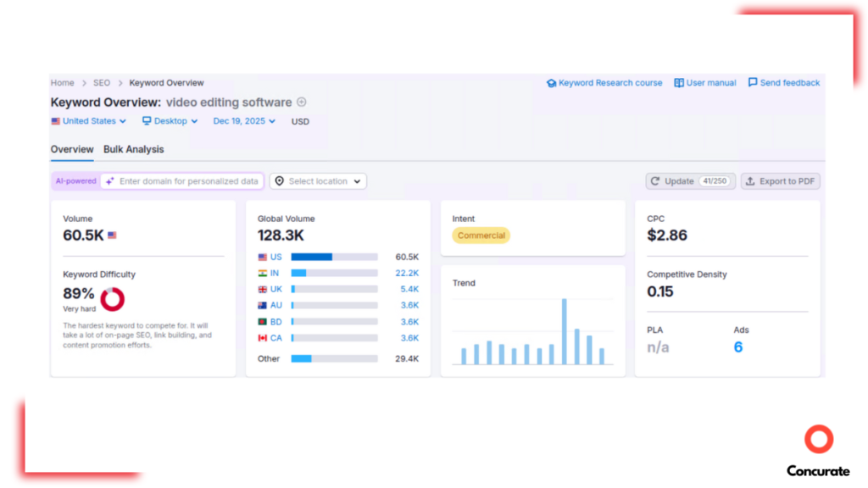Image resolution: width=868 pixels, height=488 pixels.
Task: Click the refresh icon on the Update button
Action: [655, 180]
